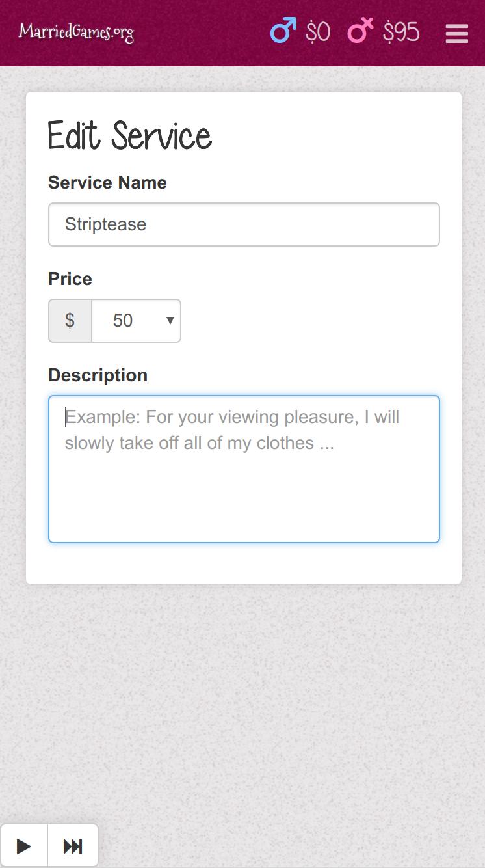
Task: Open the Price dropdown showing 50
Action: click(x=136, y=321)
